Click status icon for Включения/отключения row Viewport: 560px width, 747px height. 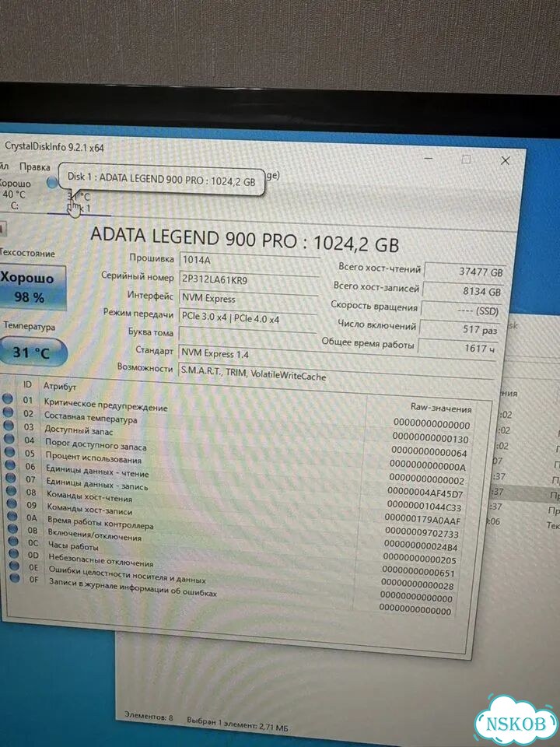click(13, 529)
